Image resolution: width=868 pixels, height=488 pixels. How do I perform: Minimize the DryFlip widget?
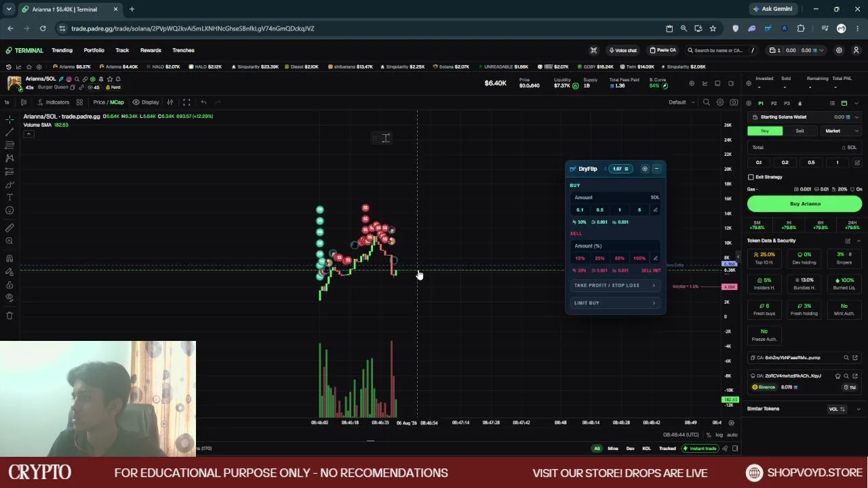tap(656, 169)
